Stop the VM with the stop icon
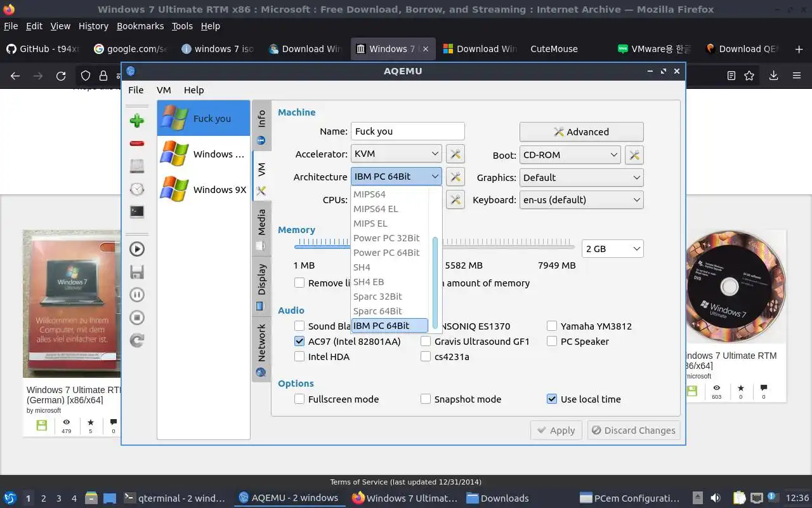 pos(137,317)
